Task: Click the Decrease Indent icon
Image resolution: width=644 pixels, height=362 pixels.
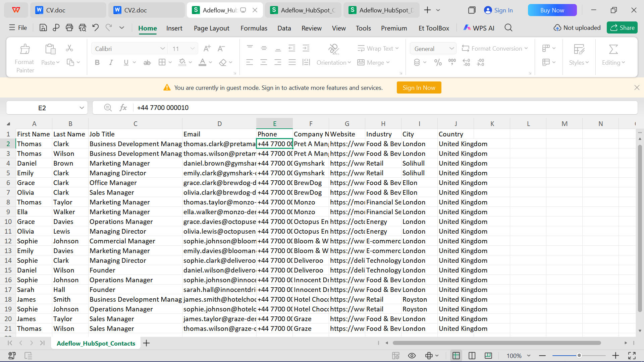Action: pyautogui.click(x=292, y=48)
